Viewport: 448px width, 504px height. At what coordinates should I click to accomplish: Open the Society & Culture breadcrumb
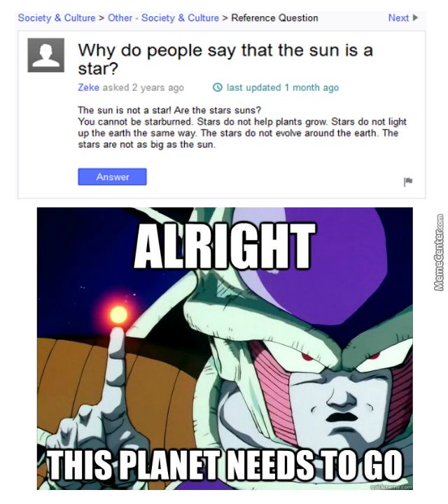pos(57,17)
